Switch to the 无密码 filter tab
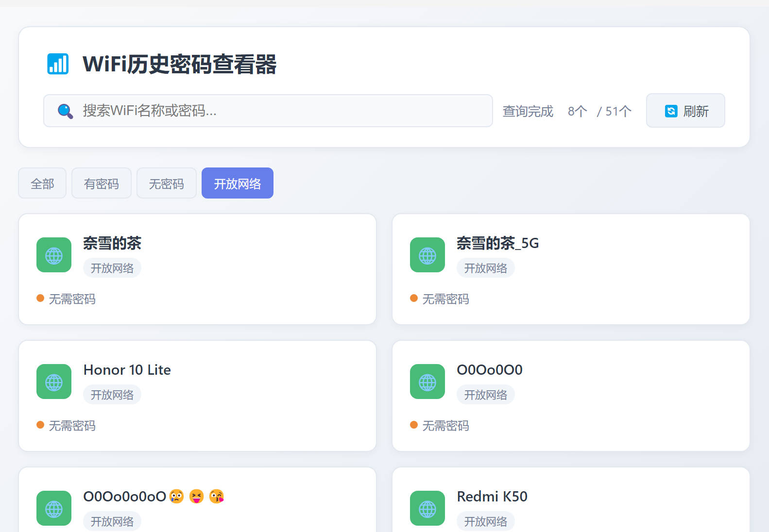This screenshot has width=769, height=532. point(167,183)
